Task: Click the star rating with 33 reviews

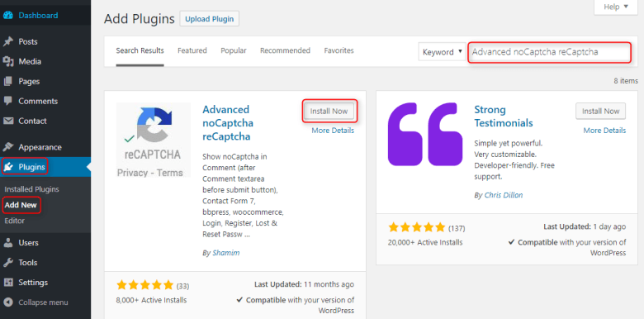Action: 145,285
